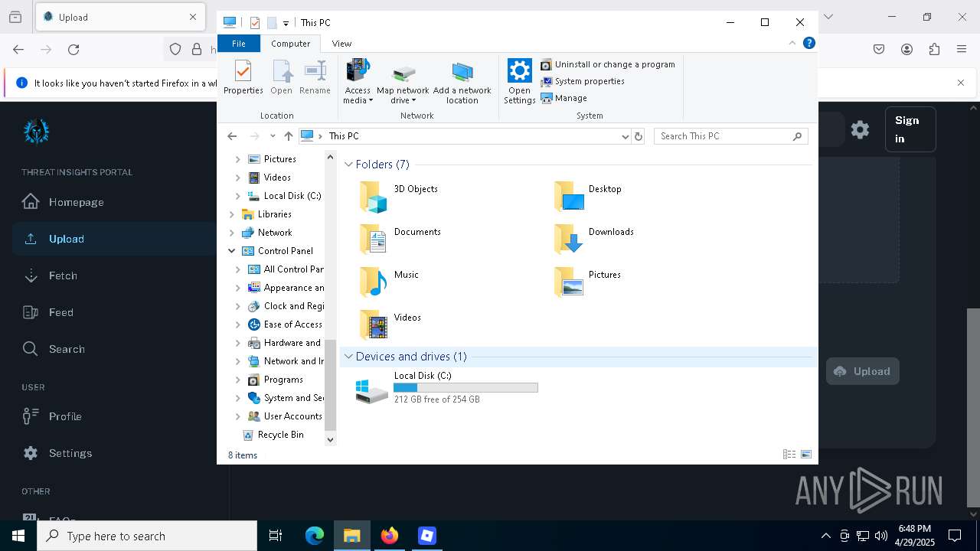Open Settings from the ribbon
The height and width of the screenshot is (551, 980).
pos(519,82)
